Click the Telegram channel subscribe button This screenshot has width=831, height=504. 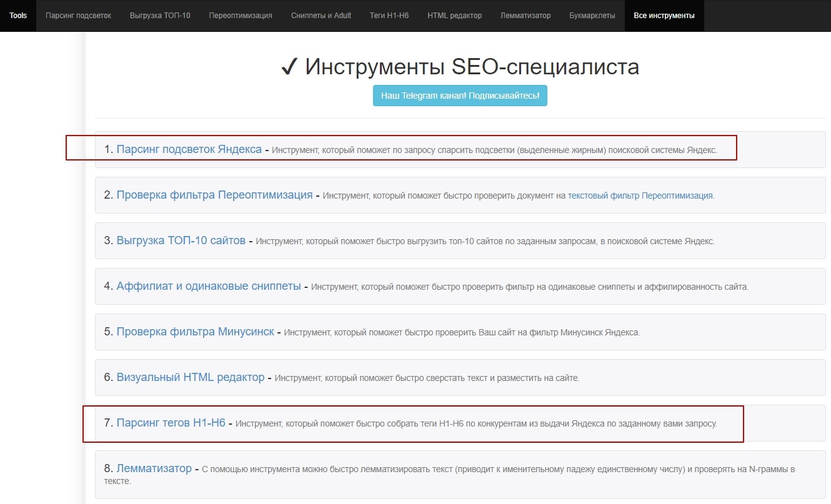click(460, 96)
